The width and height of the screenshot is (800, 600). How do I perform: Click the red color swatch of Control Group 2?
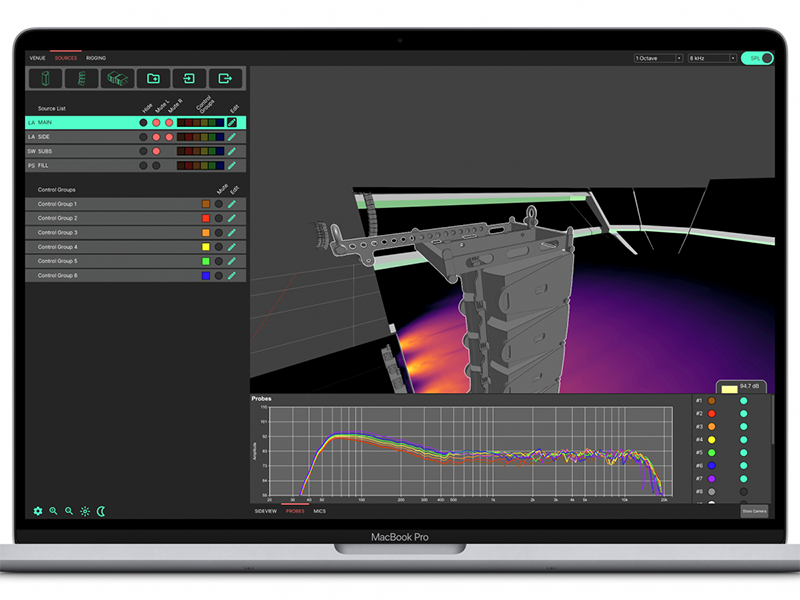pyautogui.click(x=206, y=218)
